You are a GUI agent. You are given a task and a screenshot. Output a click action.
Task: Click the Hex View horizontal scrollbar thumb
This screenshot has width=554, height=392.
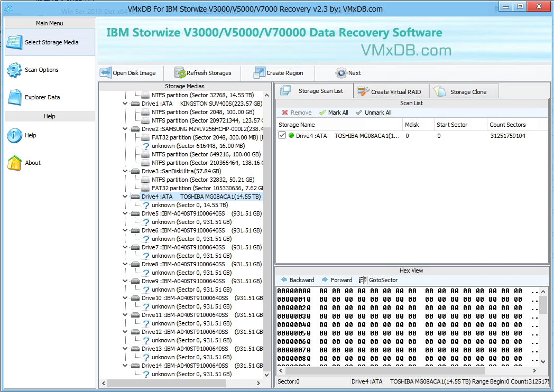(385, 371)
